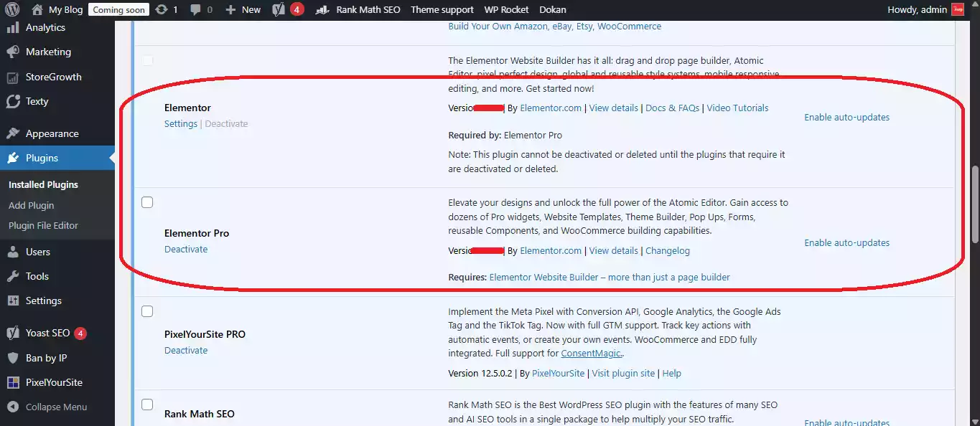Open Yoast icon in admin bar

point(279,9)
